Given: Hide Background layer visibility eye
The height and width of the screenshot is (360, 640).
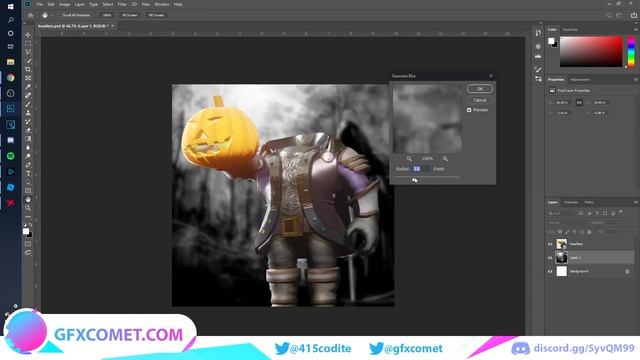Looking at the screenshot, I should (x=550, y=271).
